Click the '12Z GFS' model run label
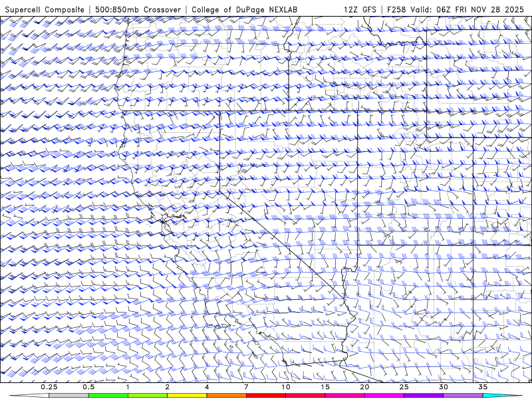Viewport: 532px width, 399px height. tap(360, 9)
